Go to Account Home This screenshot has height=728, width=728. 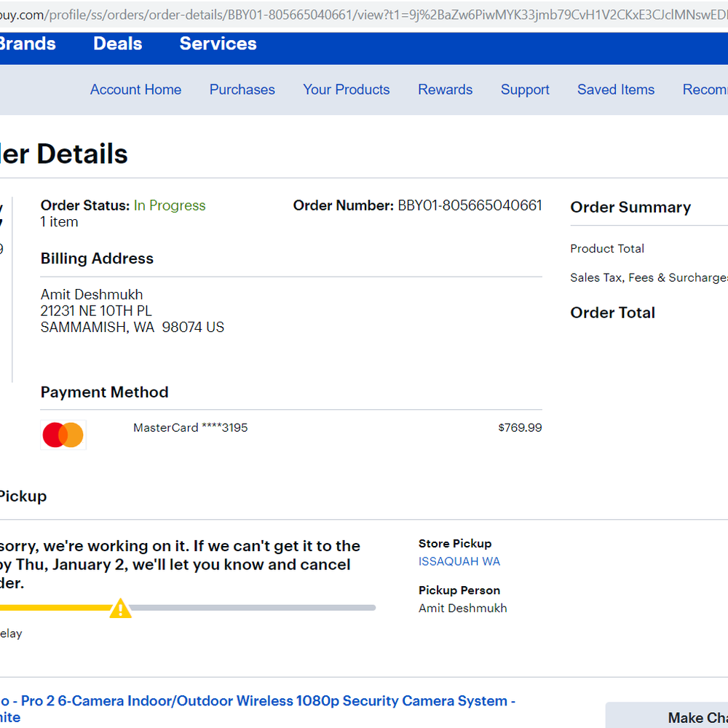coord(135,89)
